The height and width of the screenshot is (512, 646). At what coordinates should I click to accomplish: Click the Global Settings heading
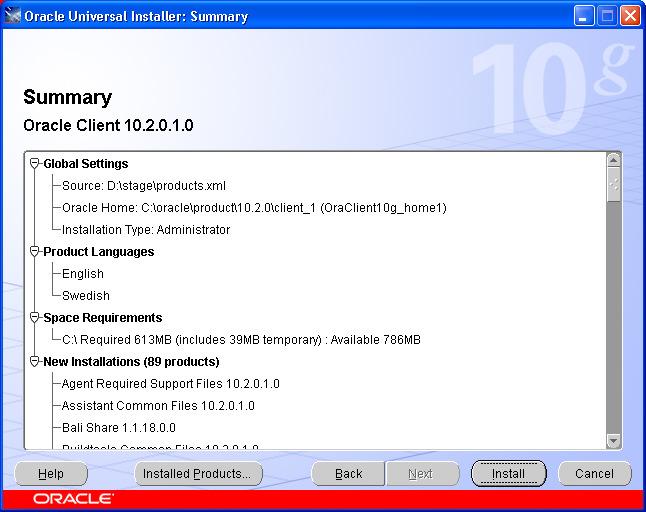coord(86,164)
